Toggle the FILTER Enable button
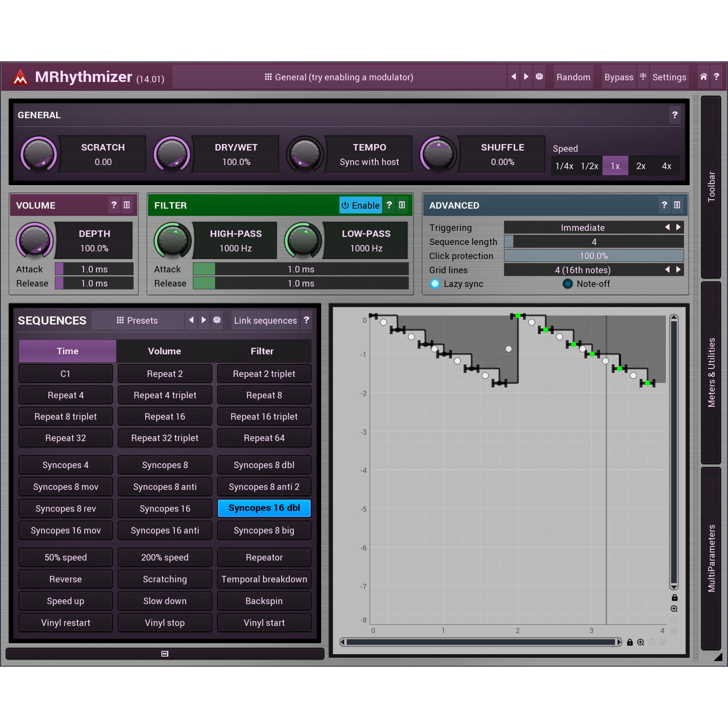Viewport: 728px width, 728px height. point(361,205)
